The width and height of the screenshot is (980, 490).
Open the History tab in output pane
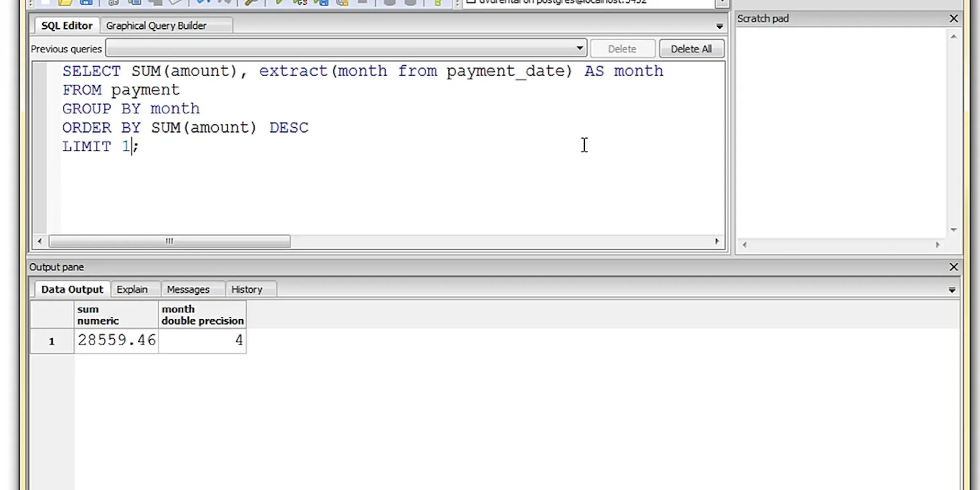point(246,289)
